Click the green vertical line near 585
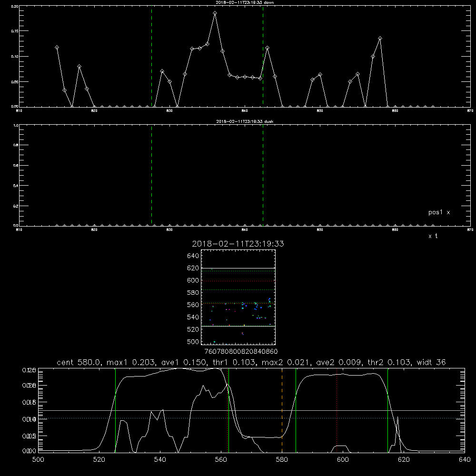476x476 pixels. click(x=296, y=410)
